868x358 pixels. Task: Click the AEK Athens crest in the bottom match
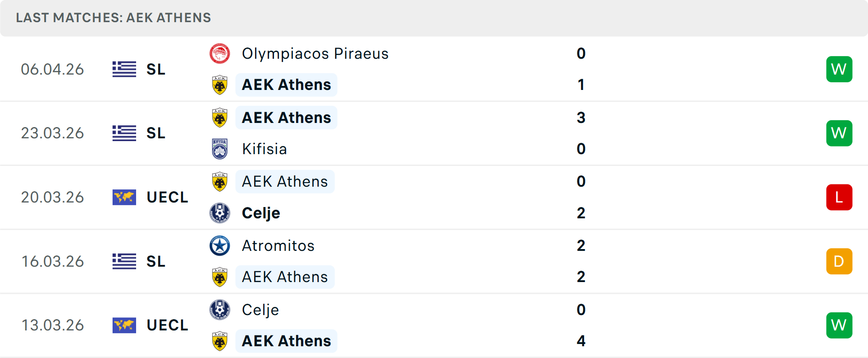coord(220,340)
